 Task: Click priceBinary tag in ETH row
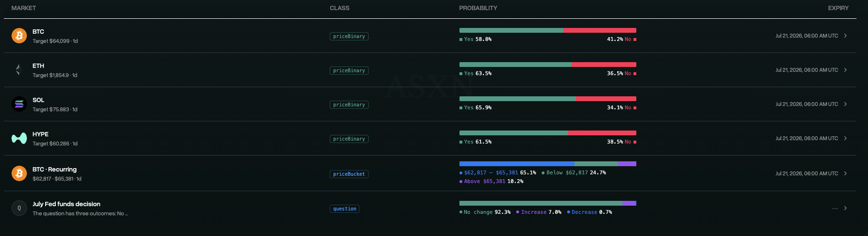pos(349,70)
